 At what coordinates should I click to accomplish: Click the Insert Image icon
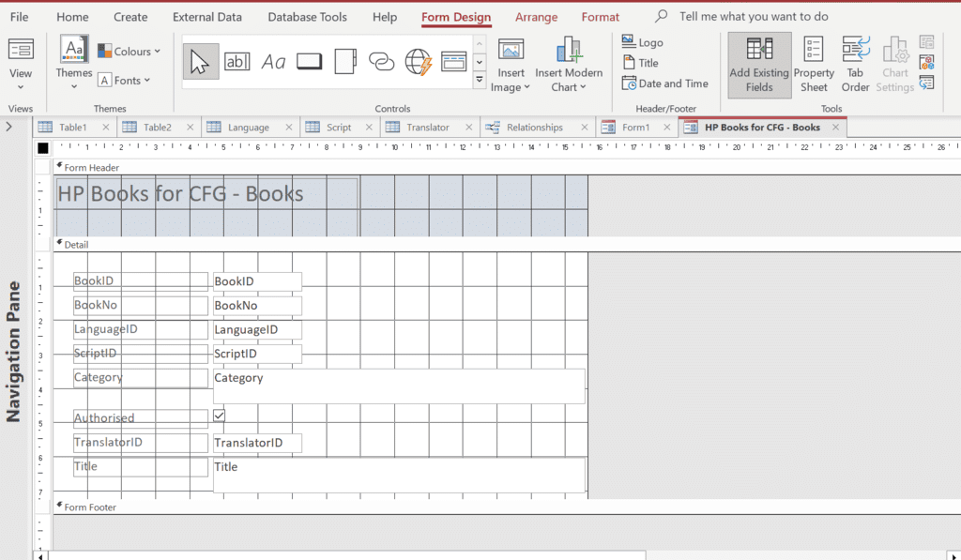pyautogui.click(x=511, y=50)
